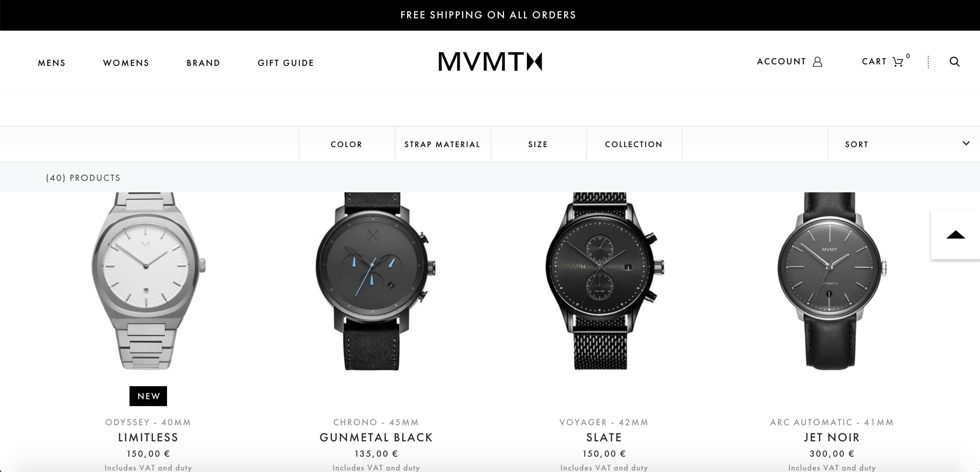The width and height of the screenshot is (980, 472).
Task: Click the MVMT logo
Action: click(x=490, y=62)
